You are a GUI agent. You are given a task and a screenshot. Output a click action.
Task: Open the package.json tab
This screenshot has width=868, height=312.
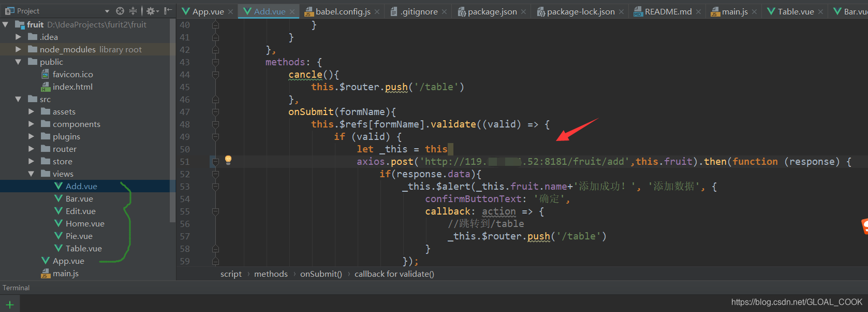pos(492,11)
